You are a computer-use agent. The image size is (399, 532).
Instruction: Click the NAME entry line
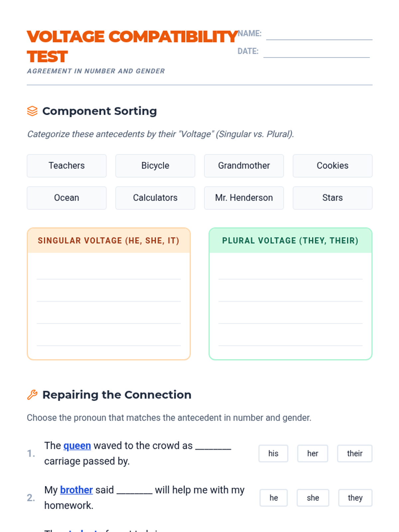[x=319, y=35]
